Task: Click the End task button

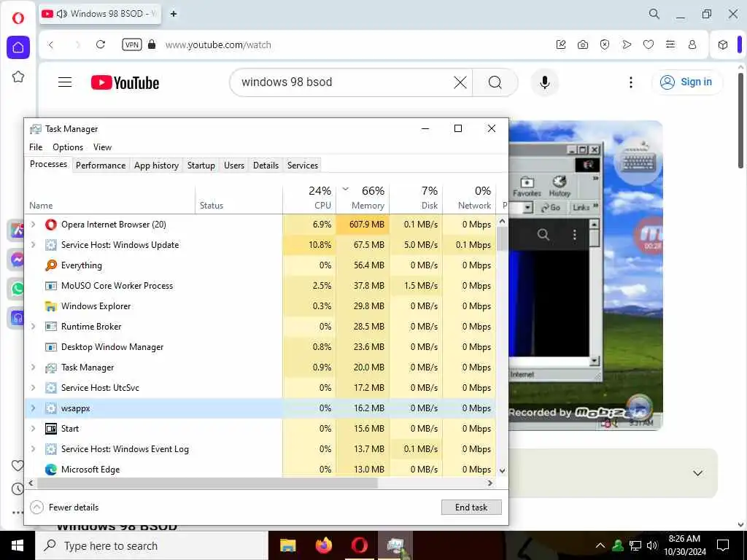Action: pyautogui.click(x=471, y=507)
